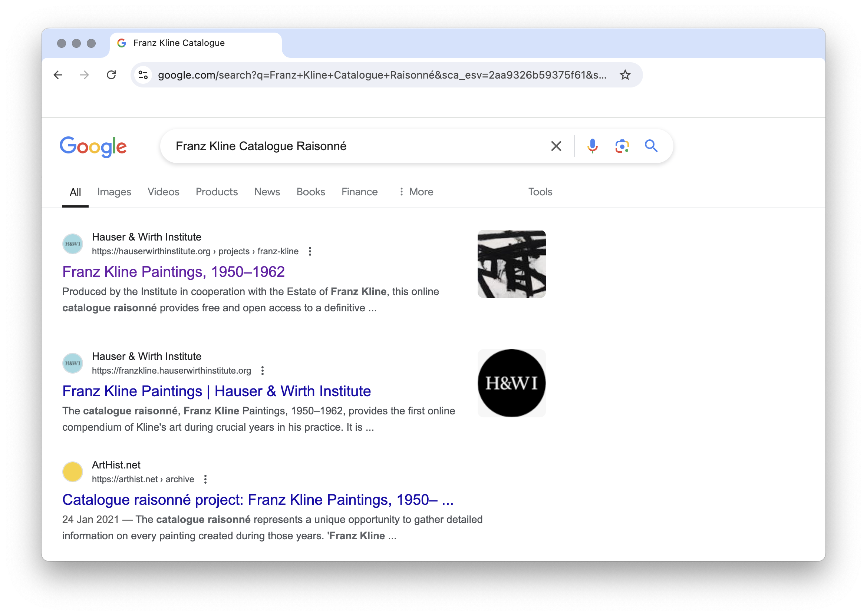
Task: Open options menu for first Hauser & Wirth result
Action: click(x=310, y=251)
